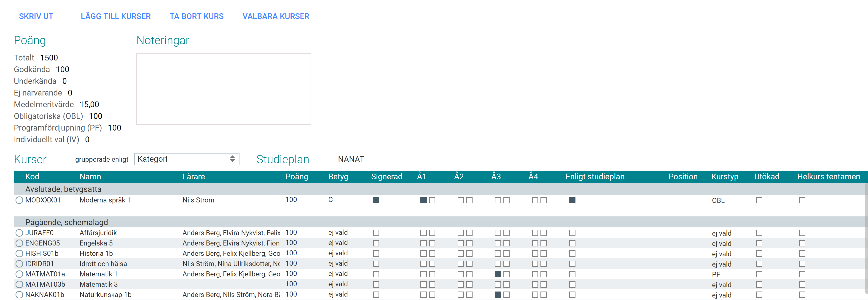The width and height of the screenshot is (868, 300).
Task: Click the SKRIV UT print link
Action: (x=36, y=16)
